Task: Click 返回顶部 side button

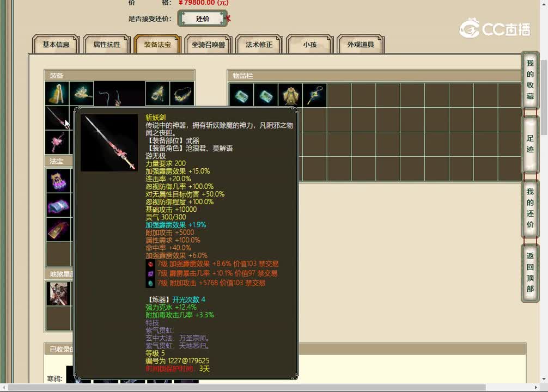Action: (x=530, y=273)
